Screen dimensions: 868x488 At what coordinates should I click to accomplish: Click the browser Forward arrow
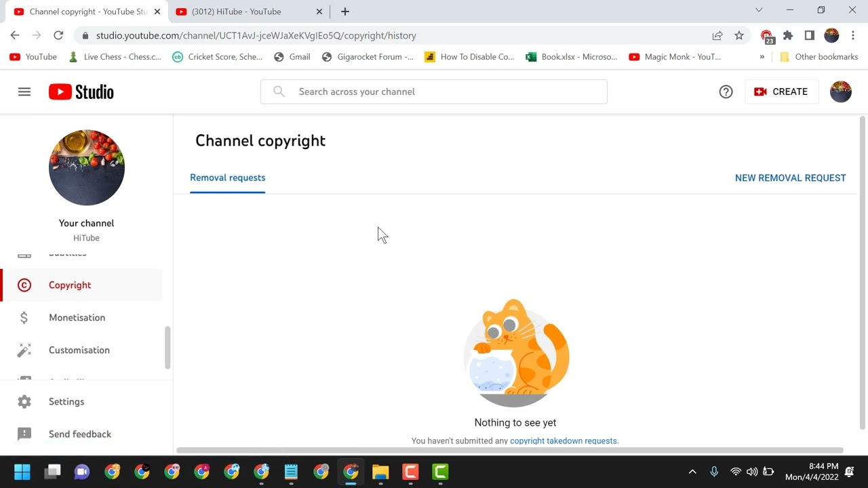[37, 35]
